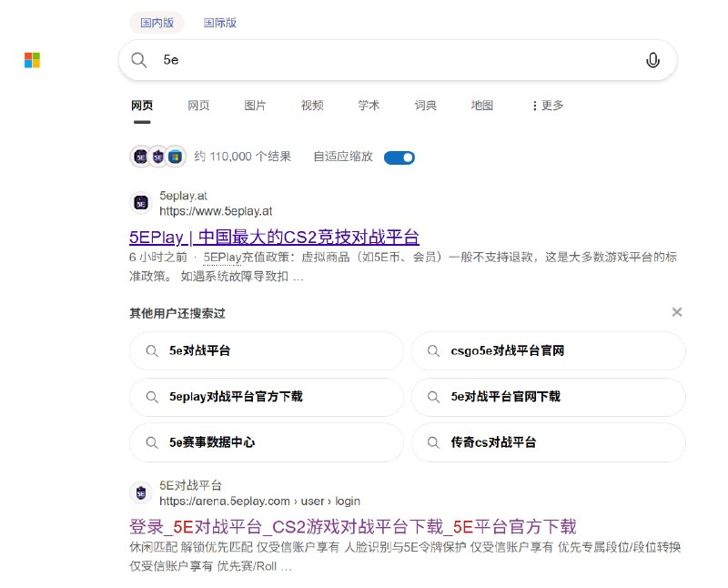Open 5EPlay 中国最大的CS2竞技对战平台 link

[x=275, y=238]
